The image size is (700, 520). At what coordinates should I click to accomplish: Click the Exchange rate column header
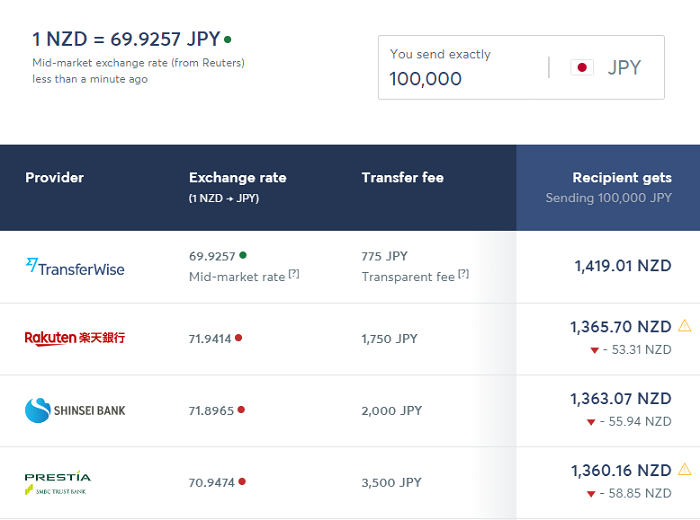coord(238,178)
